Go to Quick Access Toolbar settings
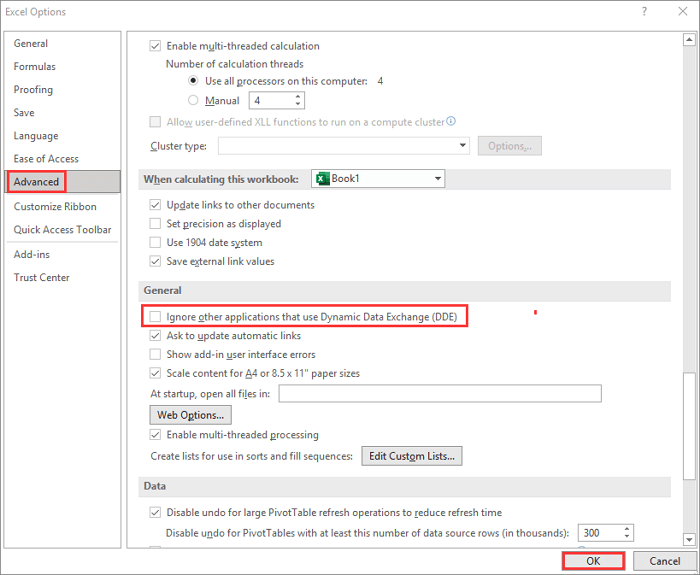700x575 pixels. (62, 229)
